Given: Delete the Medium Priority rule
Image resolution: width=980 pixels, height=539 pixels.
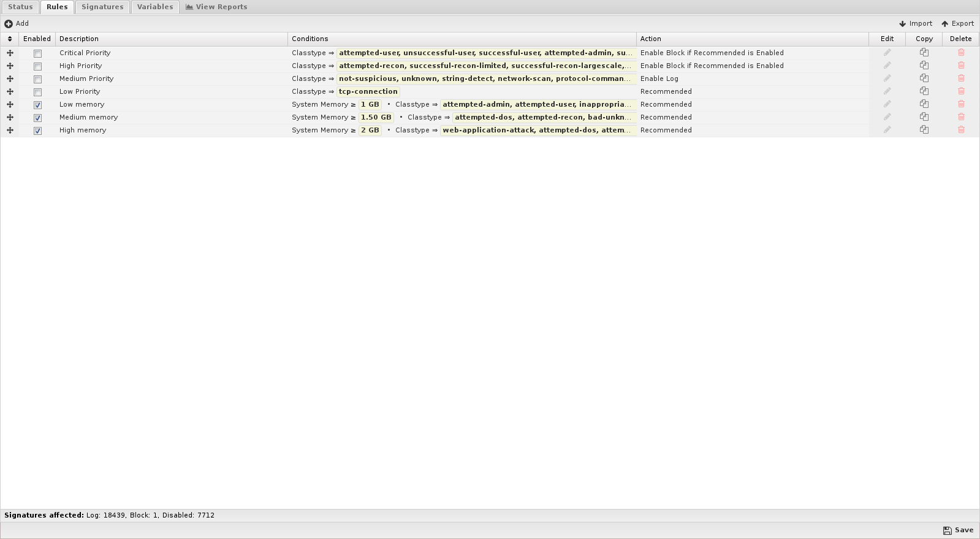Looking at the screenshot, I should [x=961, y=78].
